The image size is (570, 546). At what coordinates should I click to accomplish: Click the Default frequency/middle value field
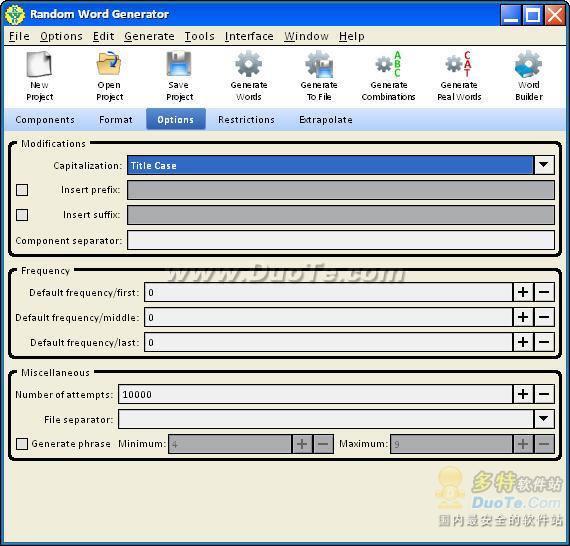pyautogui.click(x=329, y=317)
